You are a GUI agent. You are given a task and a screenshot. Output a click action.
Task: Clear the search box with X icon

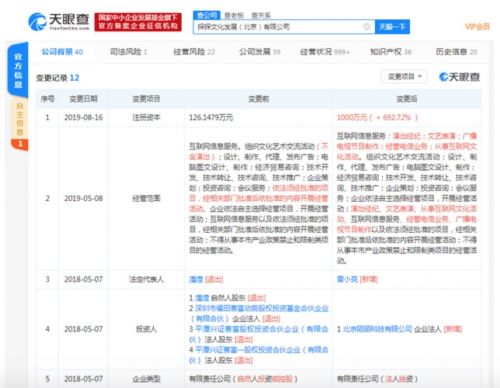367,27
